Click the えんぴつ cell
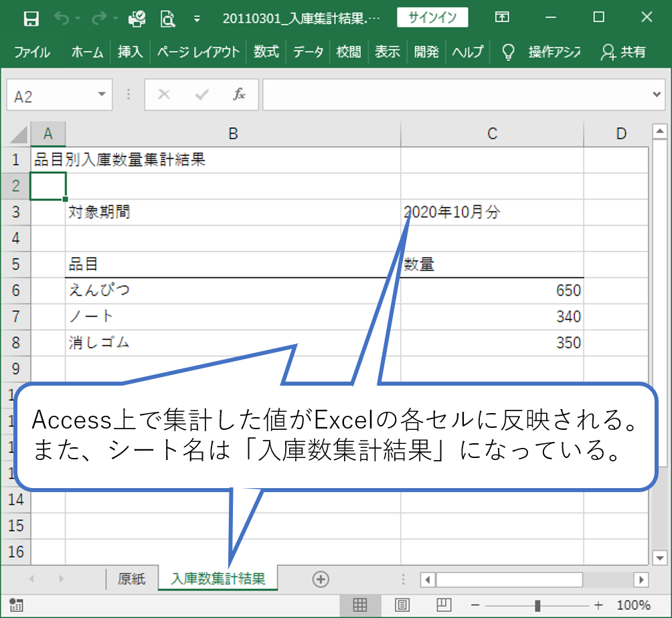The width and height of the screenshot is (672, 618). click(x=233, y=291)
